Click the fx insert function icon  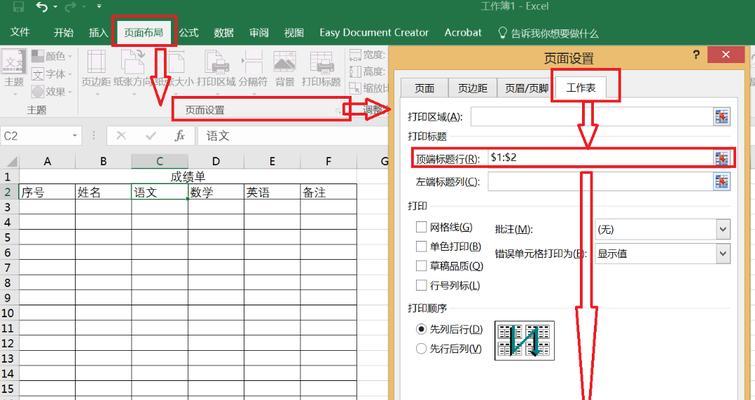click(180, 136)
